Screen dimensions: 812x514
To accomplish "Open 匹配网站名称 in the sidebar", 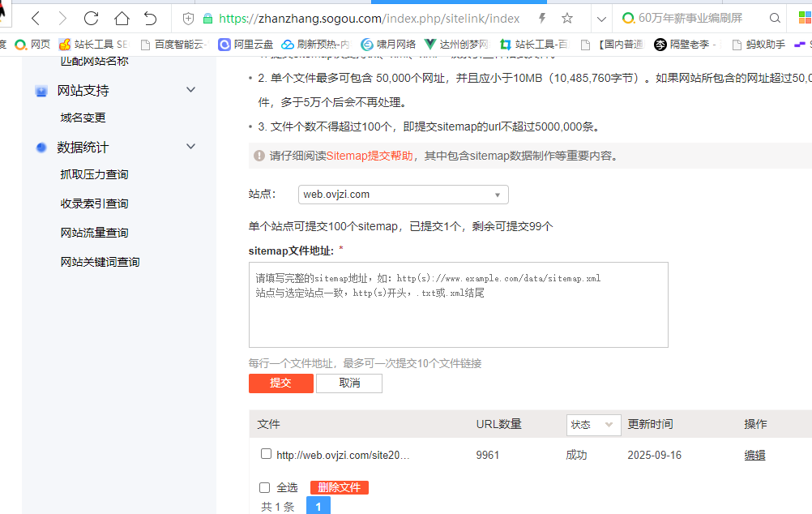I will [x=94, y=61].
